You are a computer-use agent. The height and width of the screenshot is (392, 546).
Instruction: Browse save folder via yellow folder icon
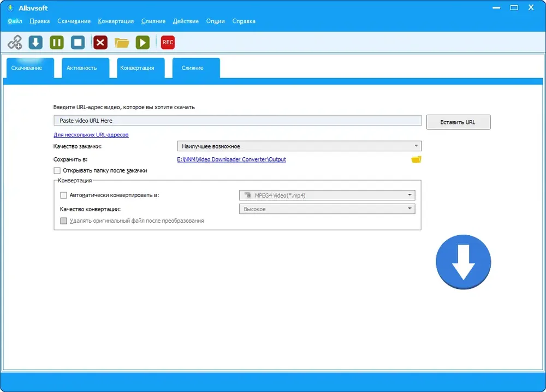(416, 159)
